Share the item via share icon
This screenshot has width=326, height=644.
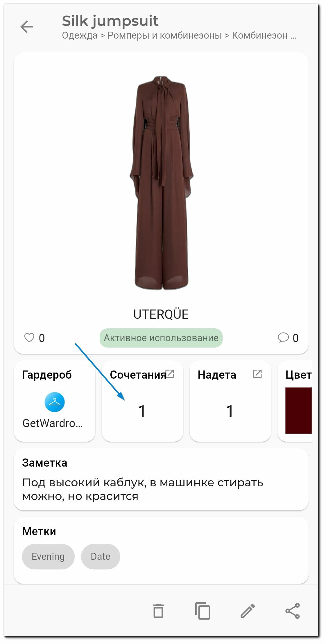point(293,611)
